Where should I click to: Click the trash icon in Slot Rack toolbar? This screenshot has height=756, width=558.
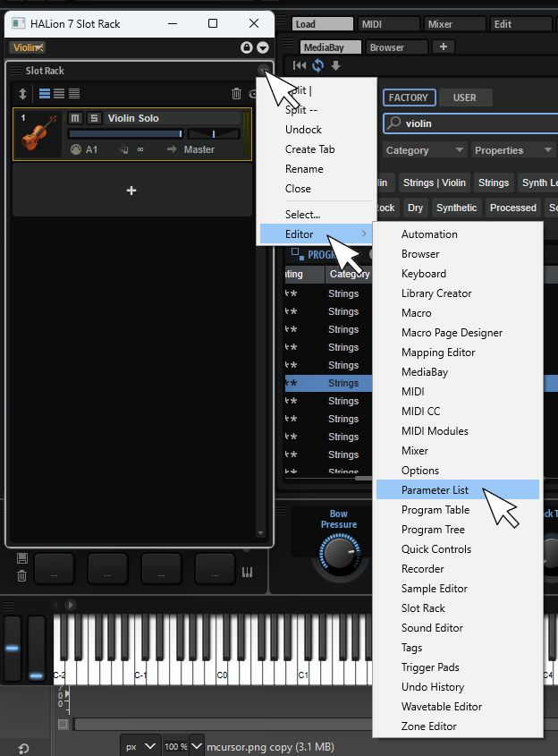click(236, 94)
